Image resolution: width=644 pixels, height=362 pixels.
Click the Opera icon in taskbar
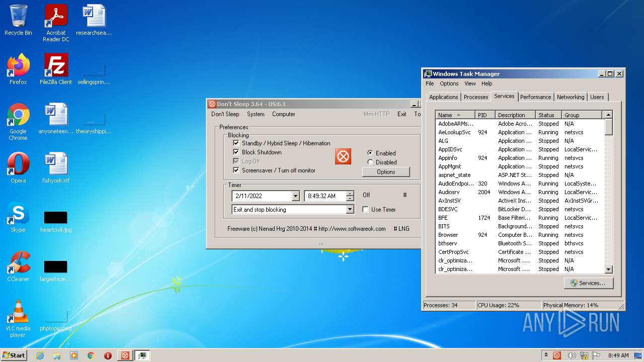pyautogui.click(x=108, y=355)
